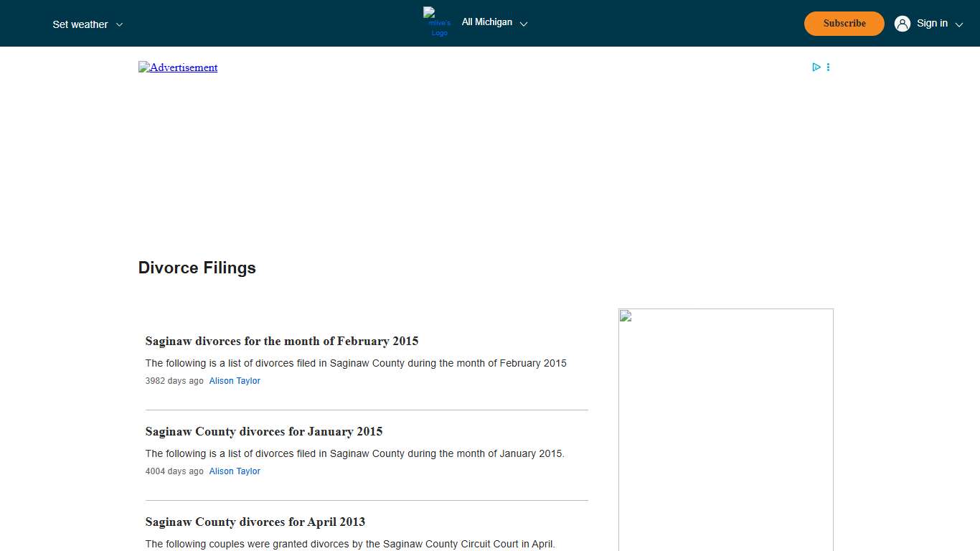Open Saginaw County divorces January 2015 headline

[x=263, y=431]
